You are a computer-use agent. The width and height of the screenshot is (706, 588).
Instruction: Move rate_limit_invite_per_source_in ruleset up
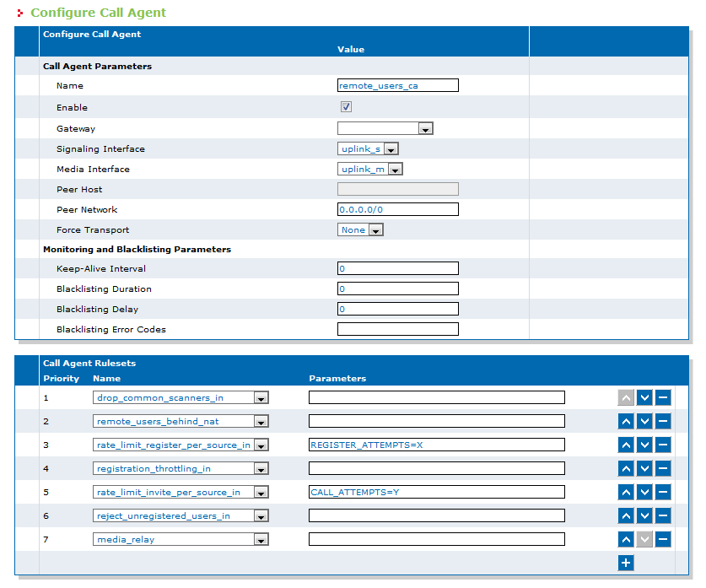(626, 492)
